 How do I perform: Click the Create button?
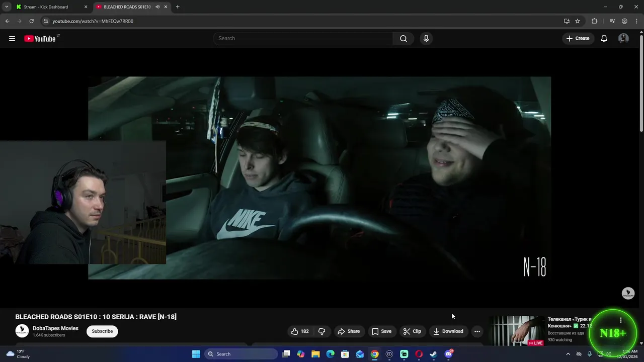(x=578, y=39)
